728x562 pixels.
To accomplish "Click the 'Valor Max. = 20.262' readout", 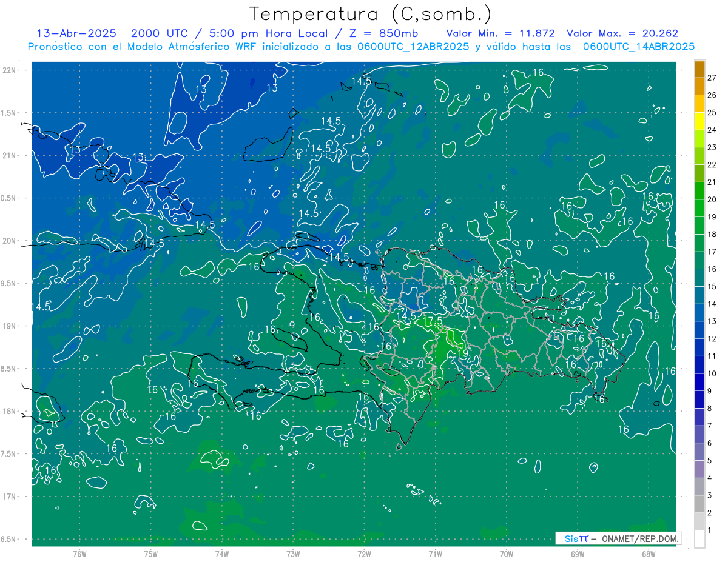I will point(622,33).
